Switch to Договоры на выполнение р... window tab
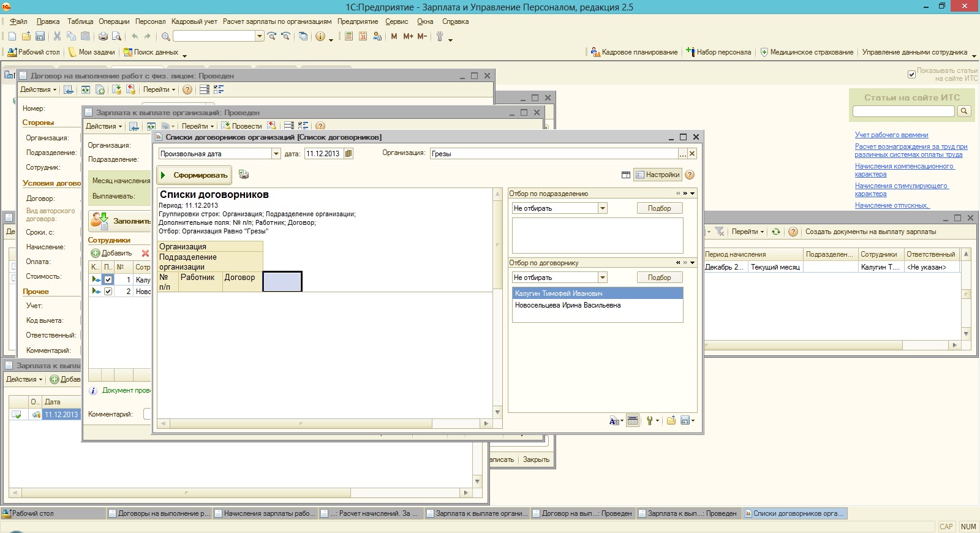Screen dimensions: 980x533 (159, 513)
